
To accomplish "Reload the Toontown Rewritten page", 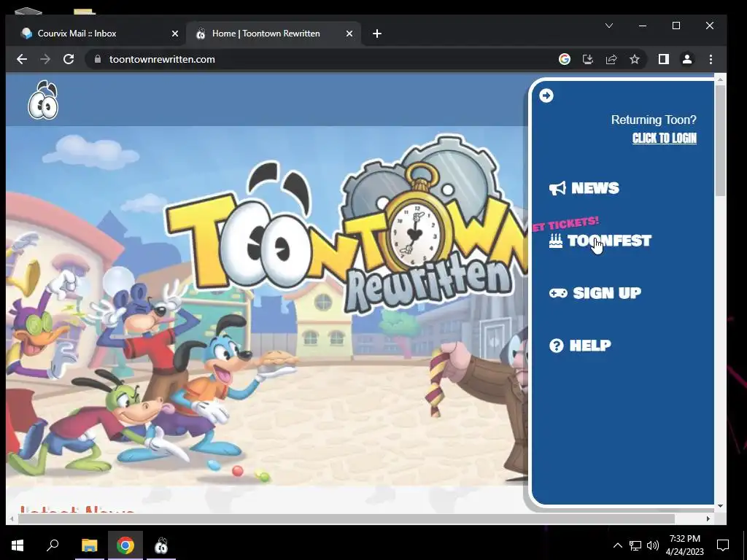I will (x=69, y=59).
